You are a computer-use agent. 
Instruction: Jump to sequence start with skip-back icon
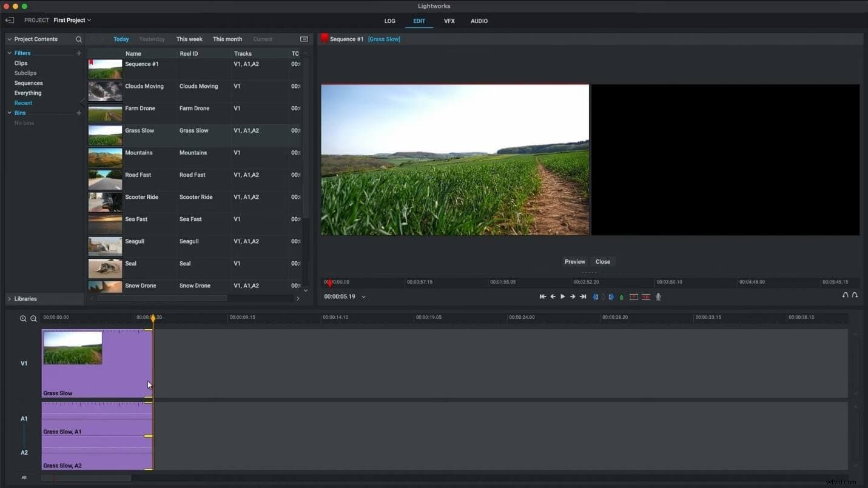pos(543,296)
